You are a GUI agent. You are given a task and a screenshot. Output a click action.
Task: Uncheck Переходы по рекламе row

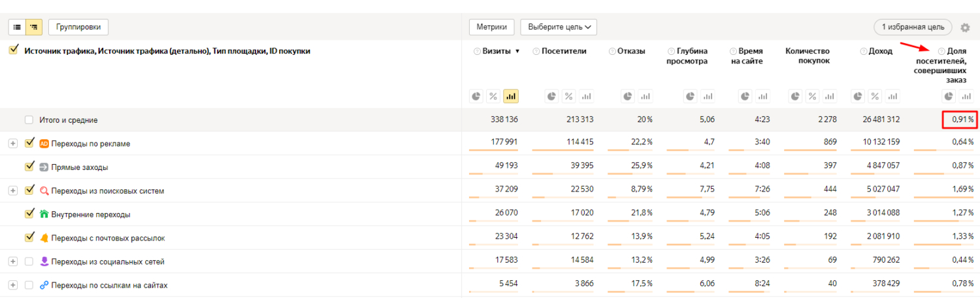(x=29, y=143)
